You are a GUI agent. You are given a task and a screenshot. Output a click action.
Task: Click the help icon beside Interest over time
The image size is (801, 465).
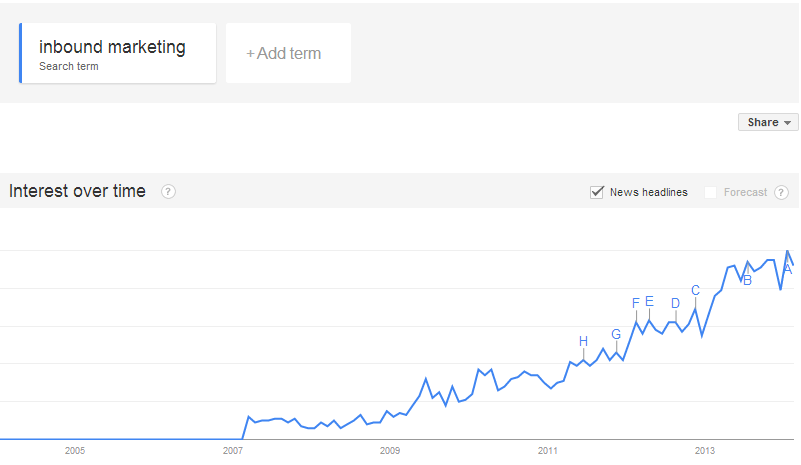click(169, 192)
